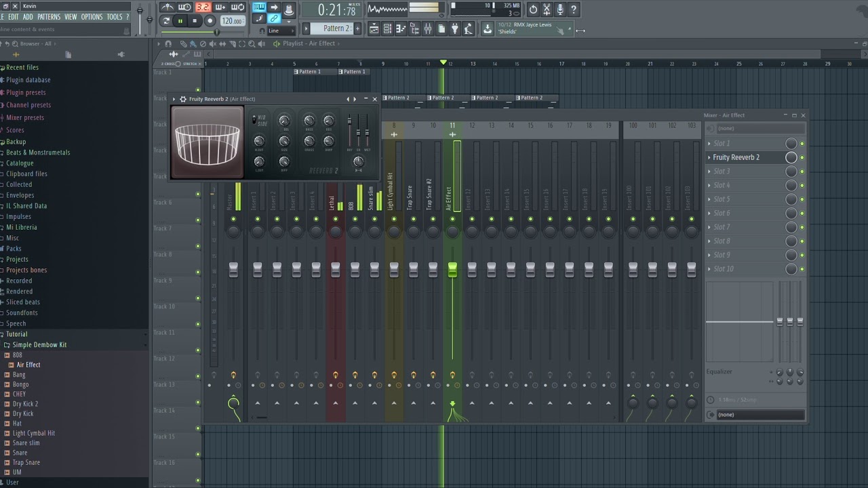
Task: Toggle wait for input before playing
Action: pyautogui.click(x=184, y=7)
